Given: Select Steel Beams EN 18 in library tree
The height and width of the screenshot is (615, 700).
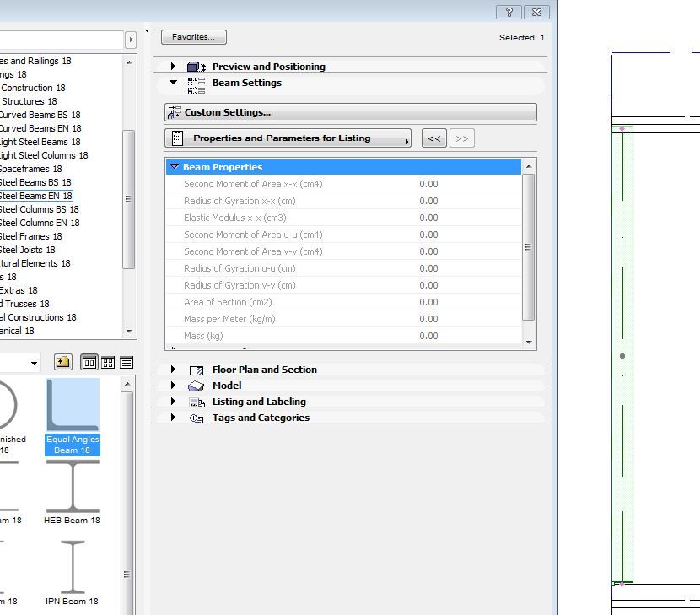Looking at the screenshot, I should (35, 196).
